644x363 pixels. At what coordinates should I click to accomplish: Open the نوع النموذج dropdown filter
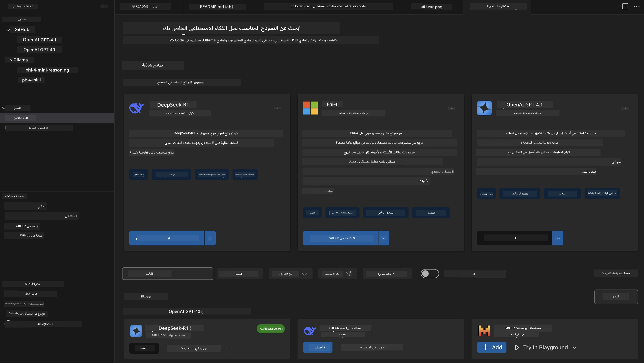click(291, 274)
